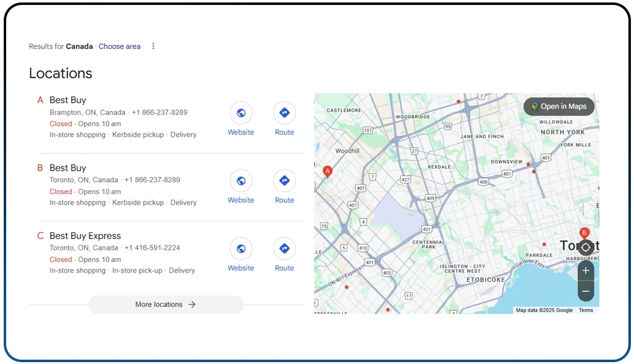
Task: Open the Website icon for Best Buy Brampton
Action: pos(241,112)
